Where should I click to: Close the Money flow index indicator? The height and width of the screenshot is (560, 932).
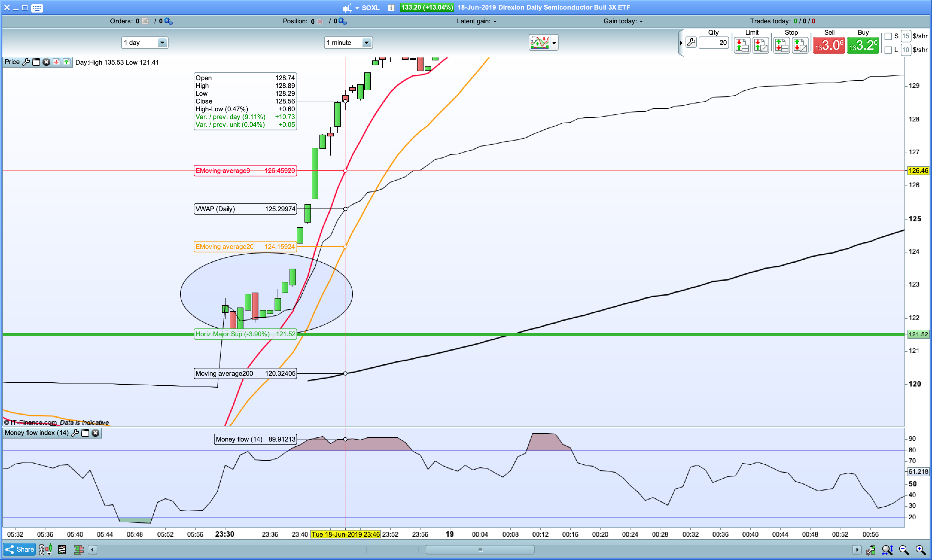pos(95,433)
